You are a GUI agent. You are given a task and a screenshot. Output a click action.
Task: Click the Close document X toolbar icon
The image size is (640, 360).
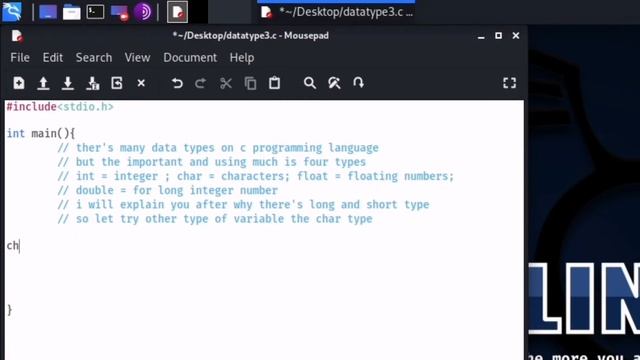[x=141, y=83]
